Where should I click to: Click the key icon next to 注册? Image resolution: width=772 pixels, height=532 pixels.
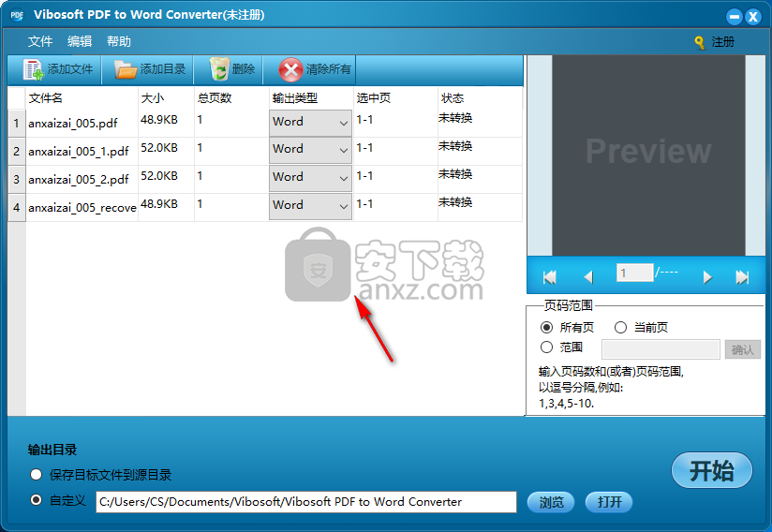pyautogui.click(x=699, y=42)
